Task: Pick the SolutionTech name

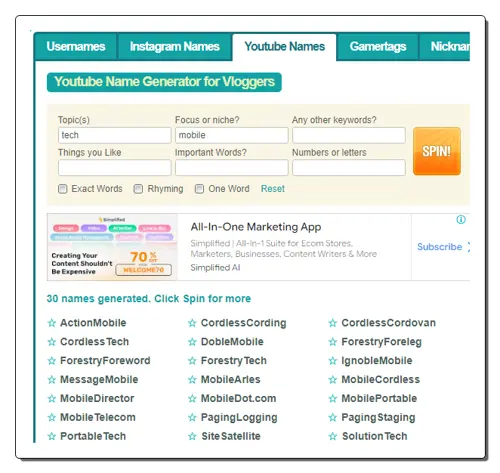Action: pyautogui.click(x=375, y=436)
